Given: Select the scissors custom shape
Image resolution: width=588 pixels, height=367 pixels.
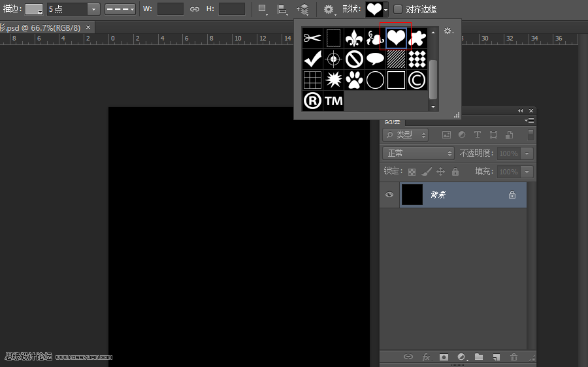Looking at the screenshot, I should click(312, 38).
